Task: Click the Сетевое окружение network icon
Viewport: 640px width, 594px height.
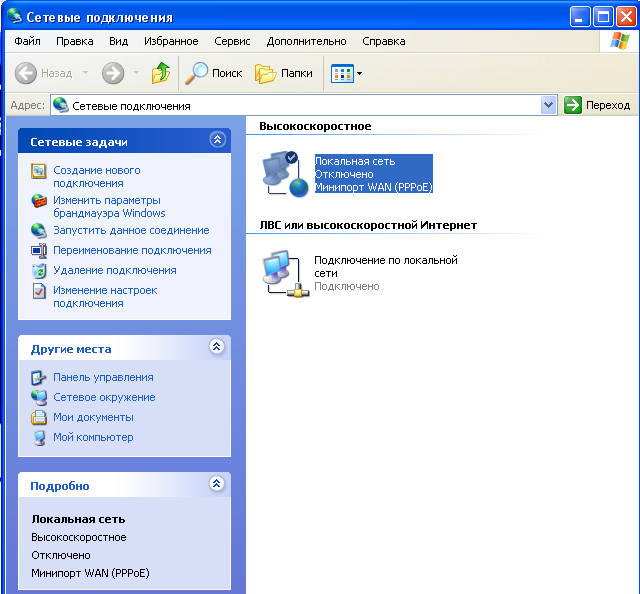Action: pyautogui.click(x=39, y=397)
